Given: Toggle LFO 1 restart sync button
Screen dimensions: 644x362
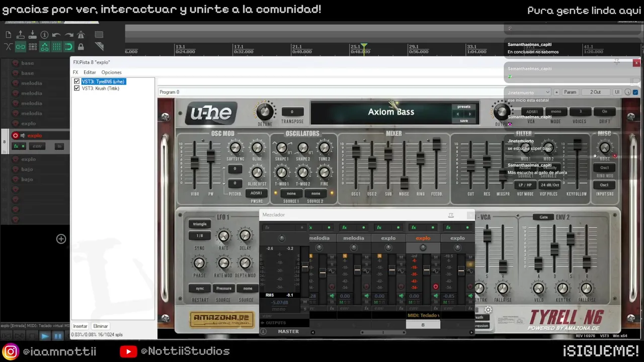Looking at the screenshot, I should pyautogui.click(x=200, y=289).
